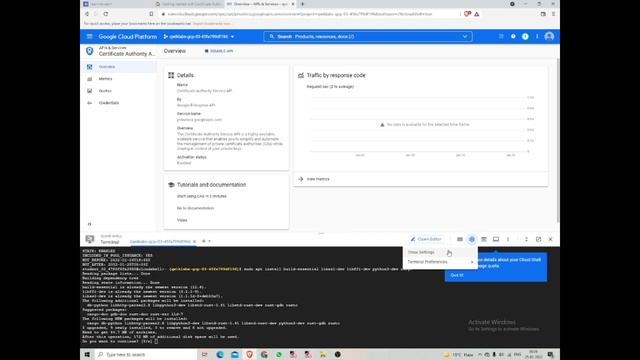640x360 pixels.
Task: Open the header three-dot settings menu
Action: tap(537, 36)
